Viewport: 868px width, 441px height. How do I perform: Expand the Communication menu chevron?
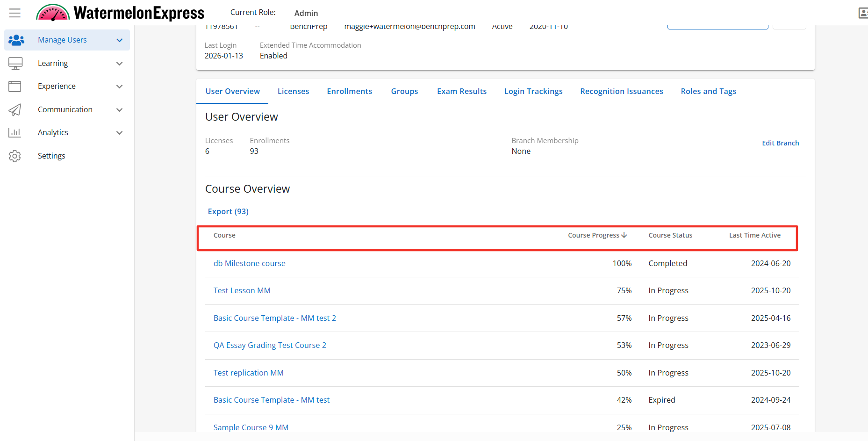120,109
